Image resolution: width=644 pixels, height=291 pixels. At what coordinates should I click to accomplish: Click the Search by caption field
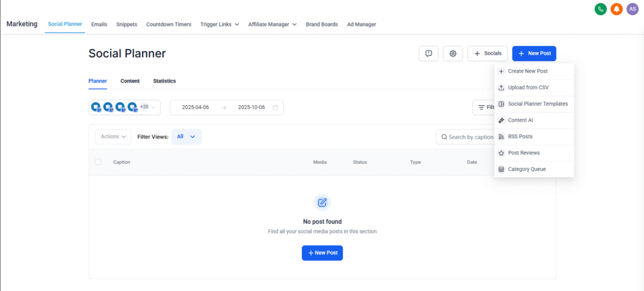(x=469, y=137)
